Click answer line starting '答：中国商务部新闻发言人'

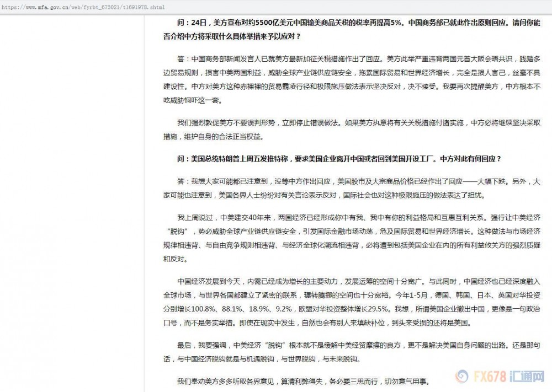point(358,59)
